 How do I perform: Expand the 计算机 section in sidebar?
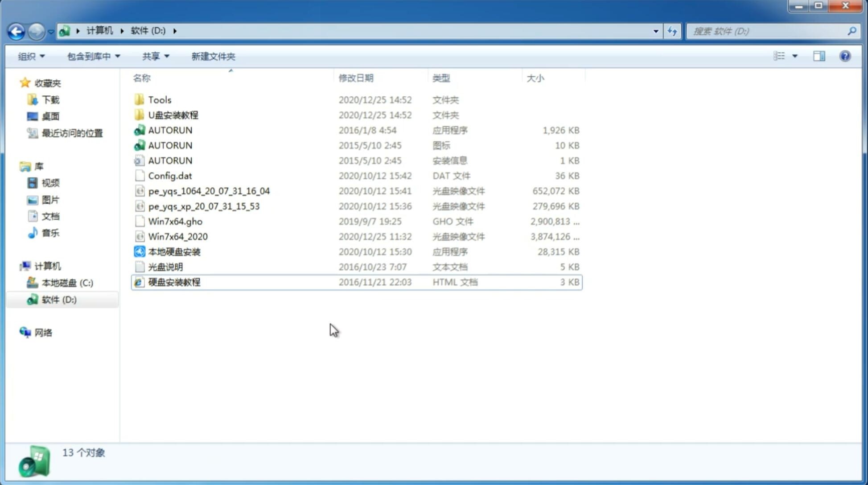click(x=16, y=266)
